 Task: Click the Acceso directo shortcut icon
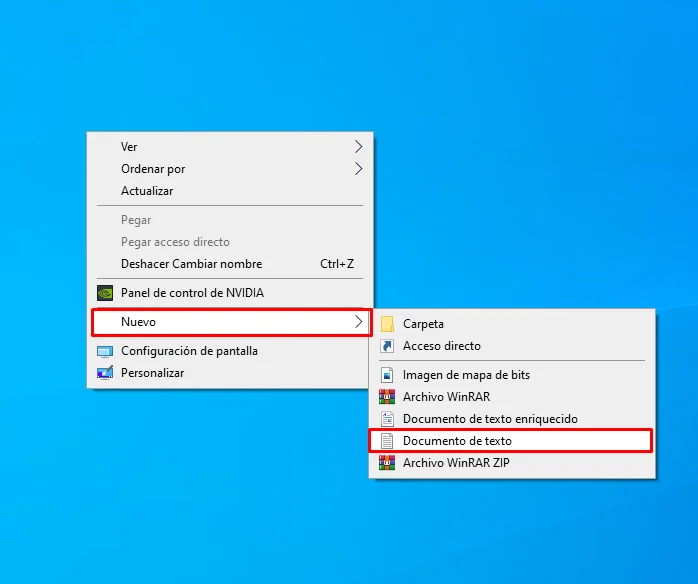click(387, 346)
